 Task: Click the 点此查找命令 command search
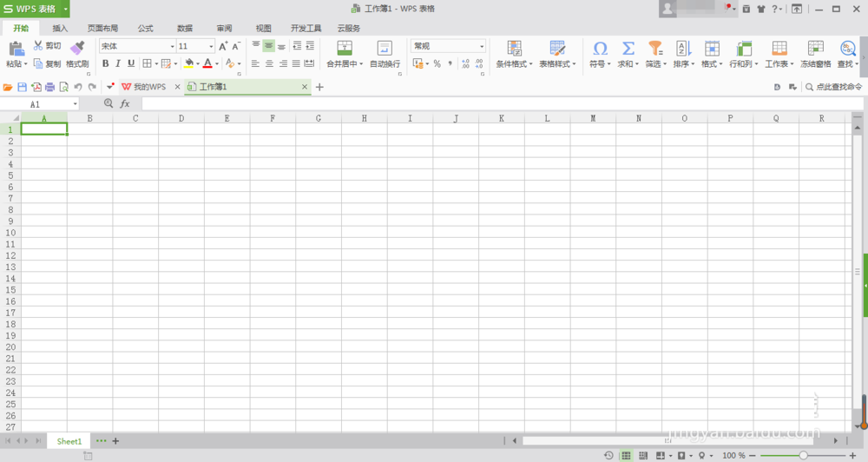coord(834,87)
